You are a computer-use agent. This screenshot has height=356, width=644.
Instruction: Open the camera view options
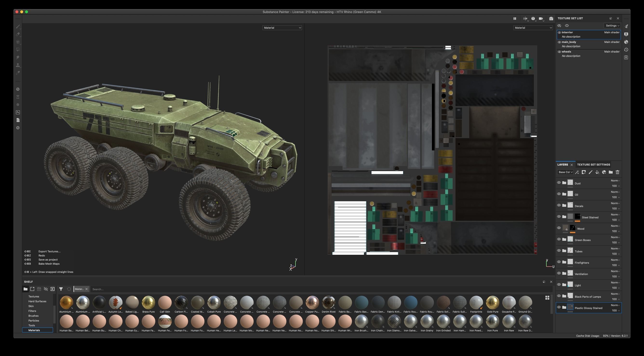tap(541, 19)
